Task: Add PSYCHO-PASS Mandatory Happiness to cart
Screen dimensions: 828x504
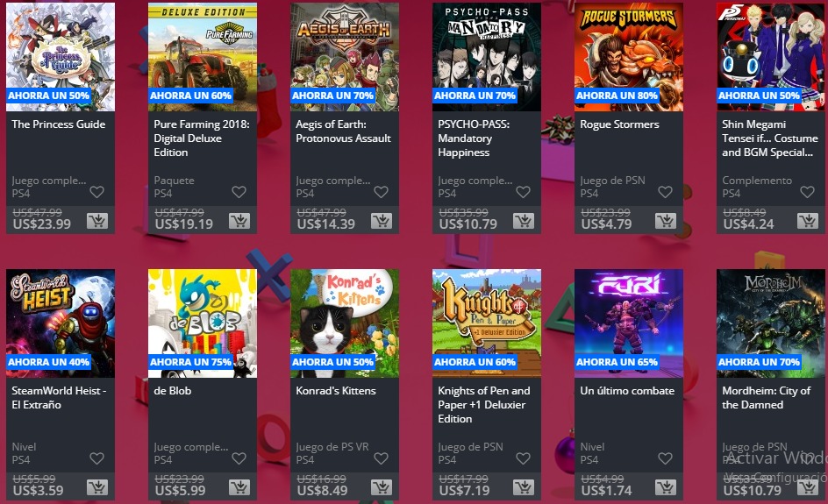Action: (524, 221)
